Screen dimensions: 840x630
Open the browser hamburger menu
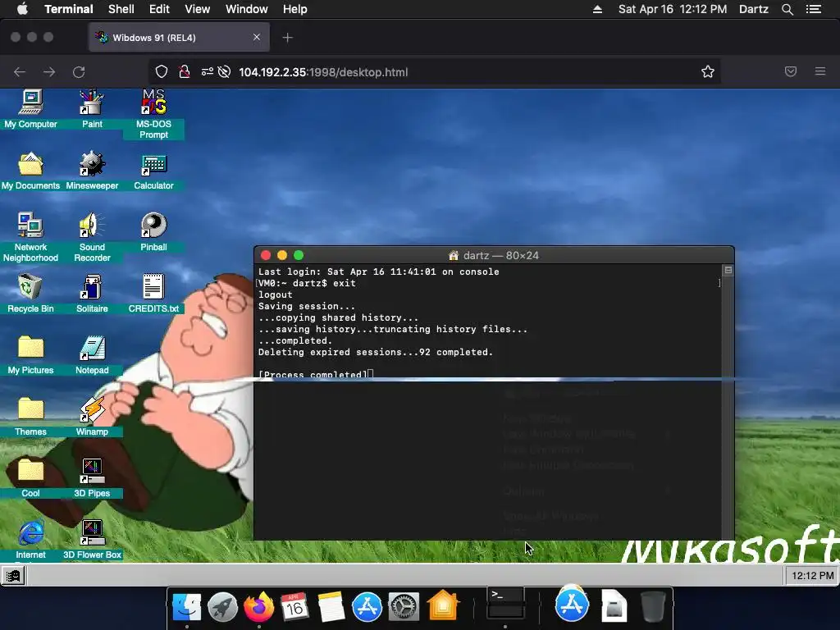click(820, 71)
